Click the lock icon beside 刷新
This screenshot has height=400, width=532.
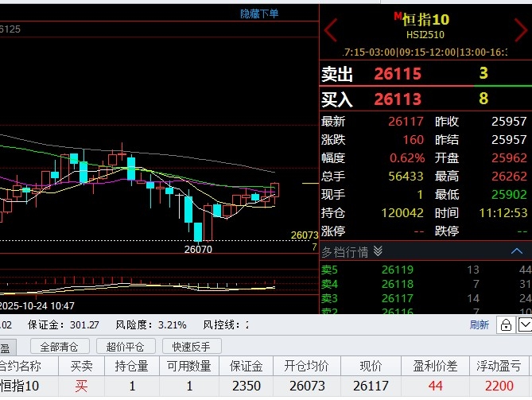coord(506,324)
